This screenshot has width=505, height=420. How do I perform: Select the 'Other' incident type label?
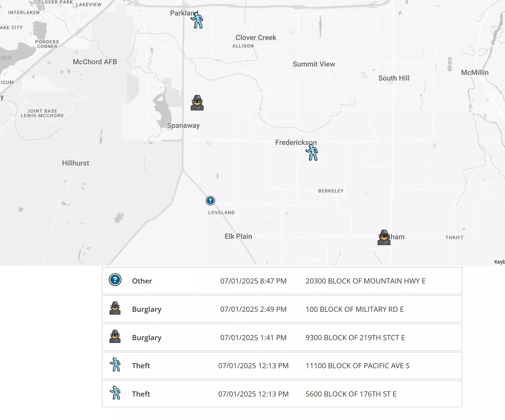click(142, 281)
